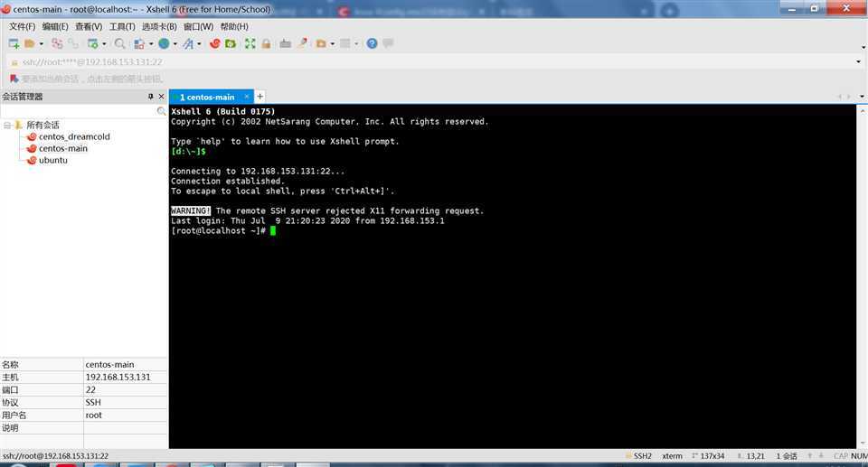Toggle the session manager pin icon
The image size is (868, 467).
pyautogui.click(x=151, y=97)
